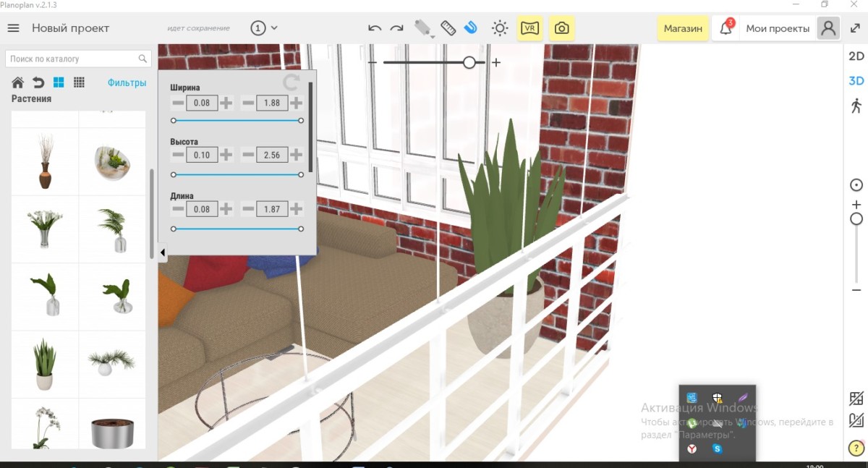Screen dimensions: 868x468
Task: Open the sun lighting settings
Action: 500,28
